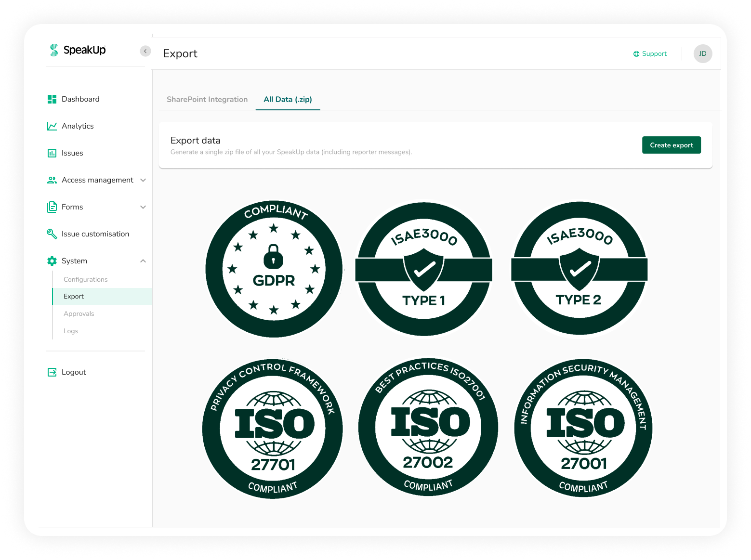Click the Logout label

point(74,372)
